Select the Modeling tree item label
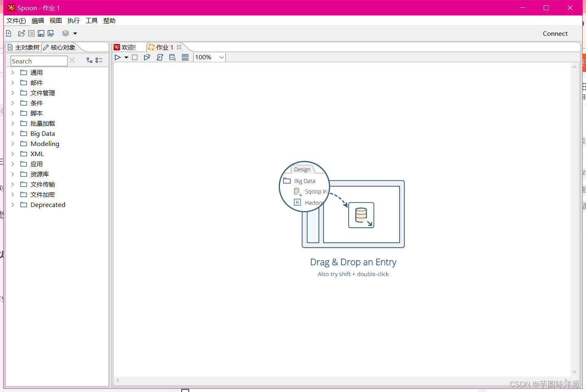 [45, 144]
